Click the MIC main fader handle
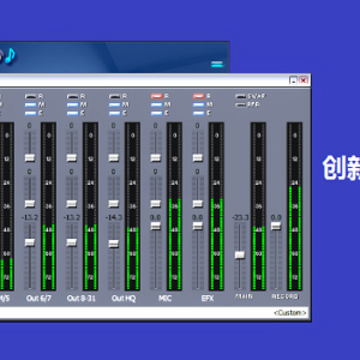This screenshot has height=360, width=360. (156, 226)
